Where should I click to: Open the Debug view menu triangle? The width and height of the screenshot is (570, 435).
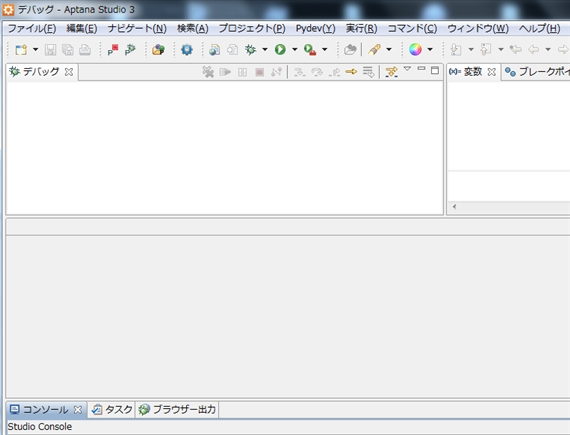pyautogui.click(x=407, y=69)
